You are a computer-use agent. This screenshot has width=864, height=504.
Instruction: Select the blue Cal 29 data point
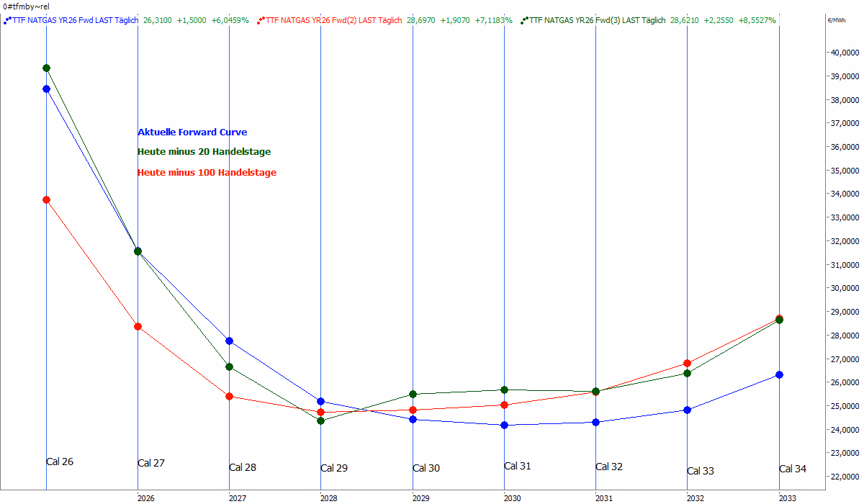point(320,402)
